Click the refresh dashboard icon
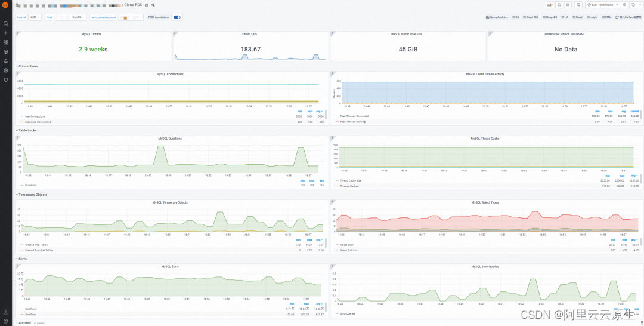644x326 pixels. click(x=633, y=5)
